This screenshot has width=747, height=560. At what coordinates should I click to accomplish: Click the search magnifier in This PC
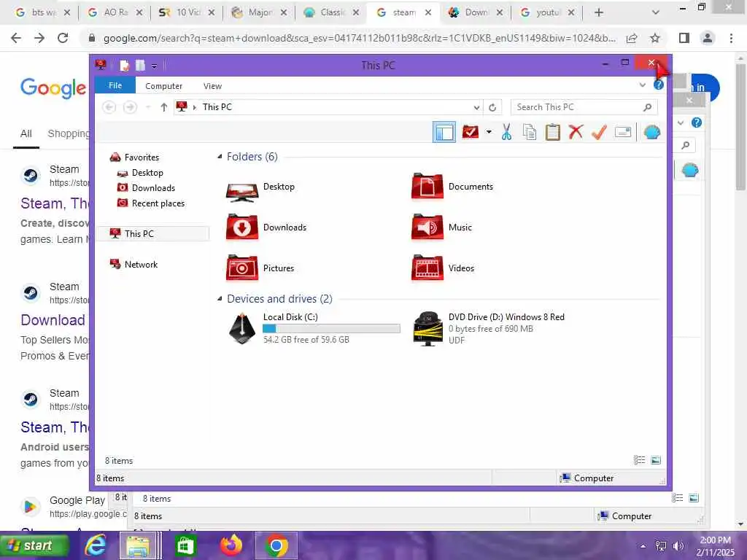pyautogui.click(x=647, y=107)
